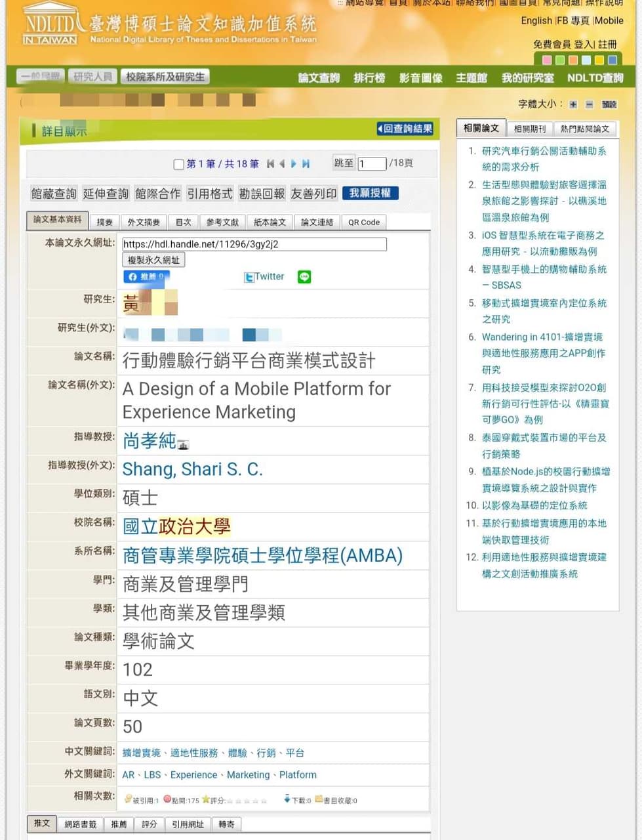This screenshot has height=840, width=642.
Task: Click the permanent URL text field
Action: (x=254, y=244)
